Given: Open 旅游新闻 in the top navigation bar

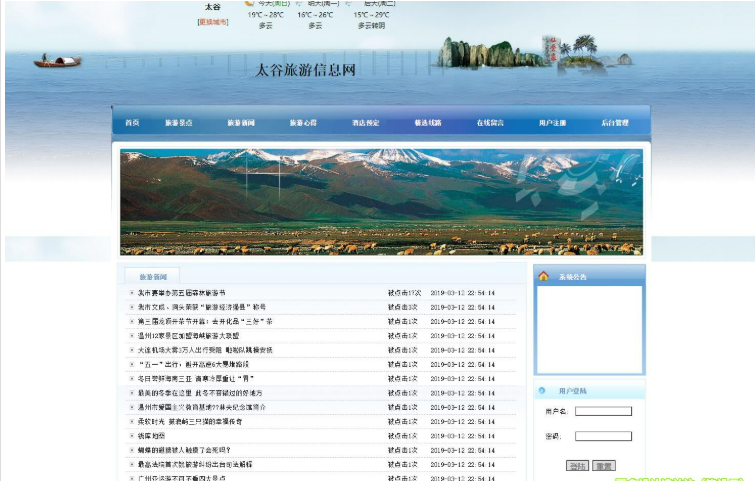Looking at the screenshot, I should pos(241,123).
